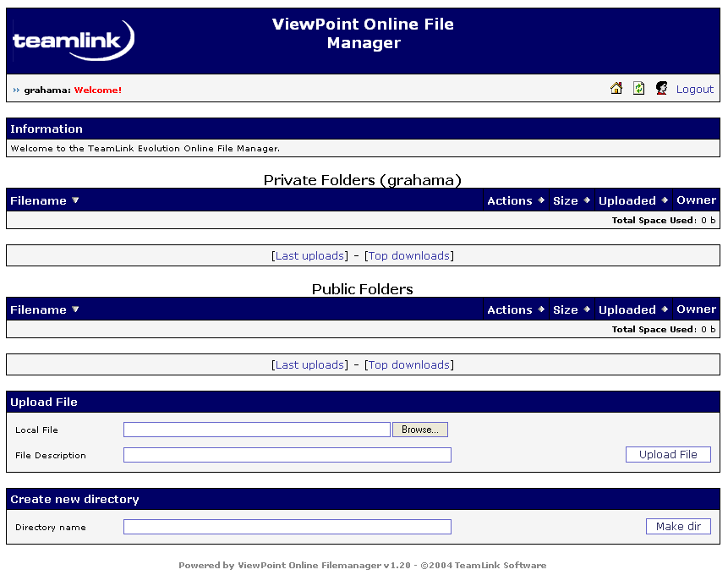
Task: Sort Public Folders by Filename arrow
Action: (75, 309)
